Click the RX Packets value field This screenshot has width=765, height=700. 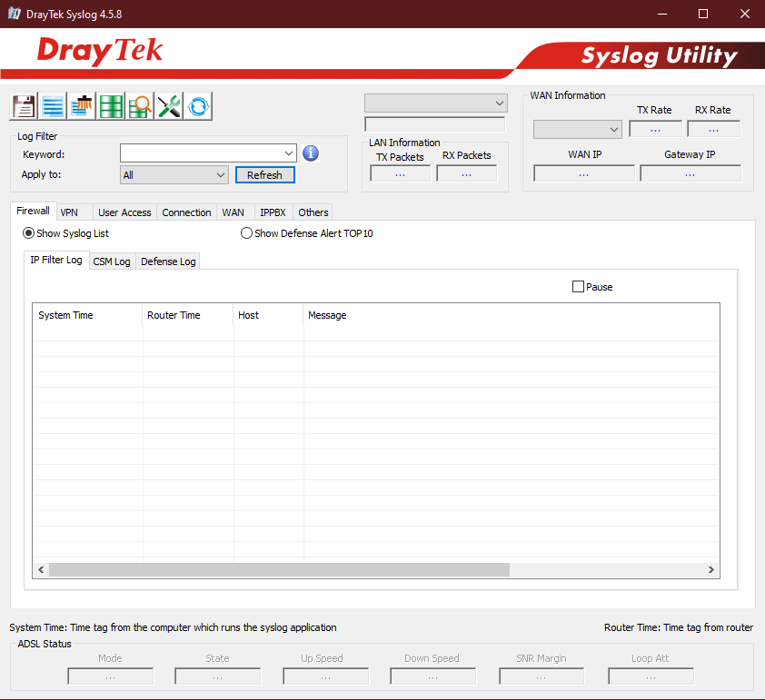tap(466, 173)
